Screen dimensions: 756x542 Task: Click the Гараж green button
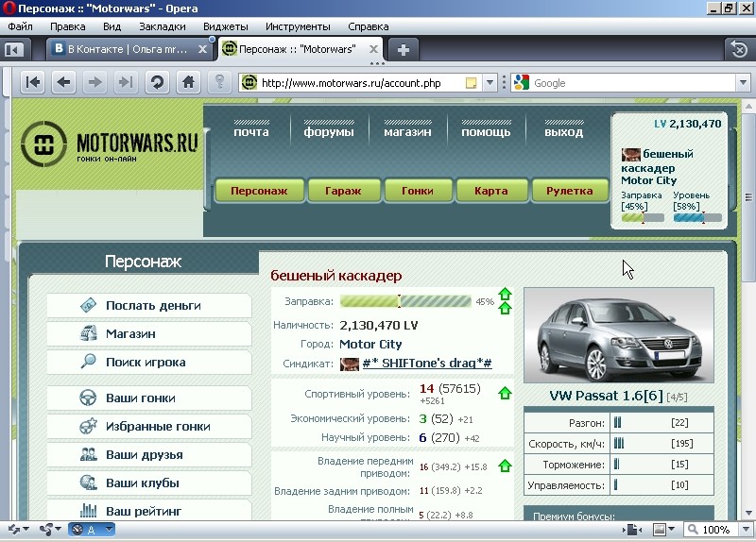coord(343,191)
